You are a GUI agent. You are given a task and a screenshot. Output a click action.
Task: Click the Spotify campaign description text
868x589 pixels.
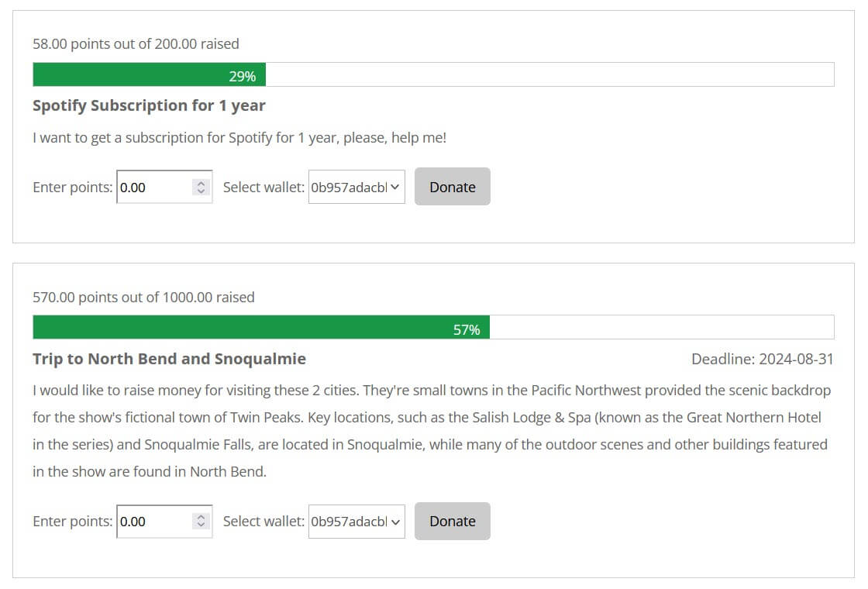239,138
